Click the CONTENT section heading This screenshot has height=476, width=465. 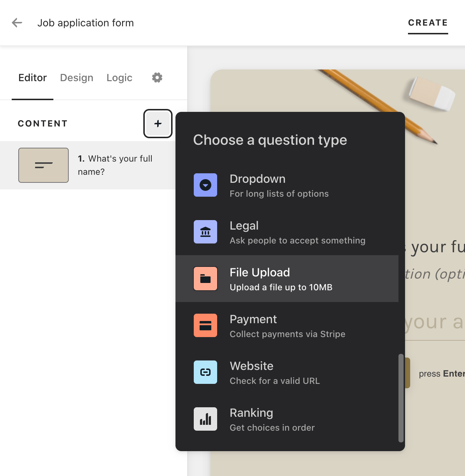pyautogui.click(x=43, y=124)
